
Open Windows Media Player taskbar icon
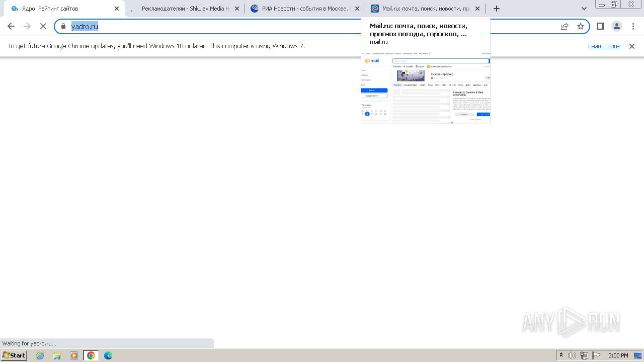[74, 355]
